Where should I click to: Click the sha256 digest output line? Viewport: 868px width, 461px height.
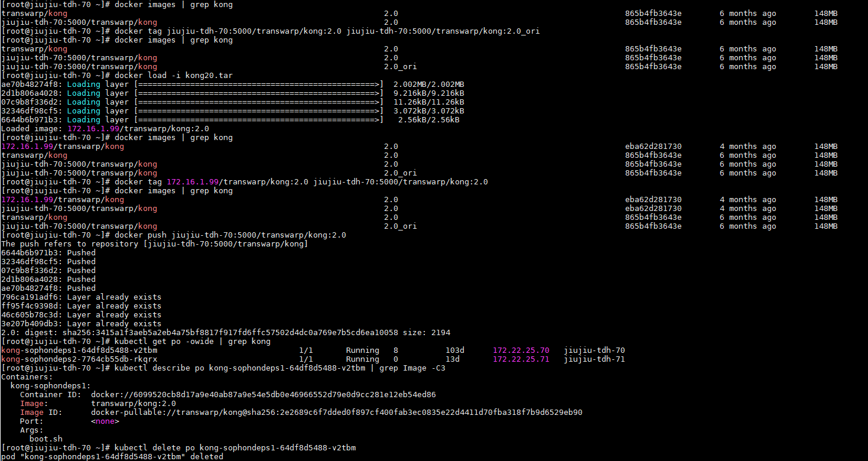pos(226,333)
